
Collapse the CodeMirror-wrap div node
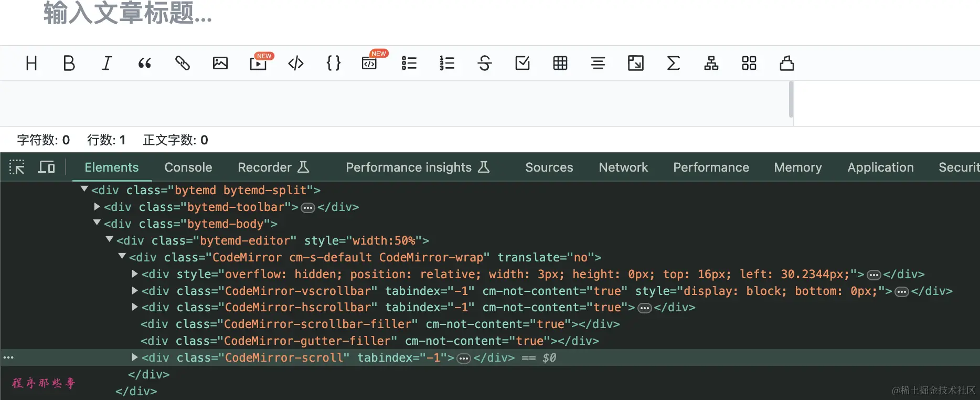122,256
